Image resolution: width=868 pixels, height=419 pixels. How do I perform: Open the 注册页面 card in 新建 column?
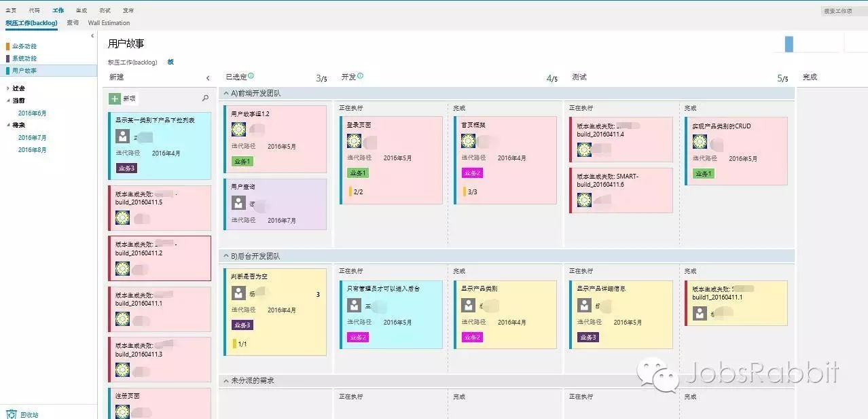[x=160, y=403]
